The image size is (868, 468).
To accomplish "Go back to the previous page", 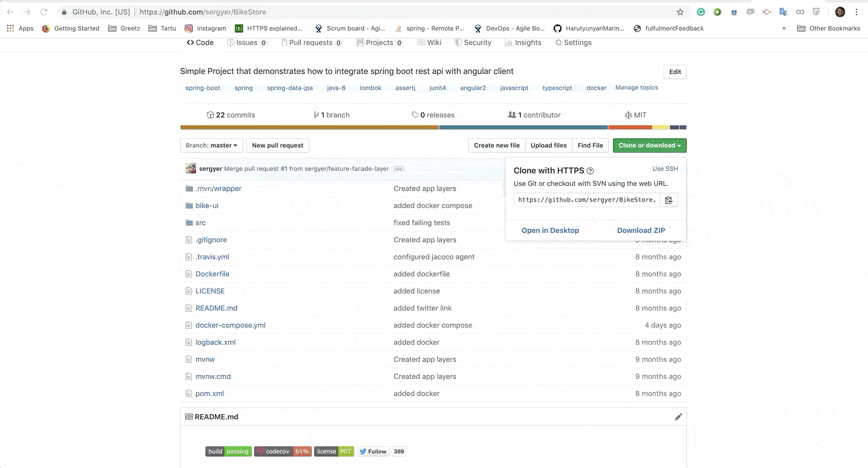I will click(10, 12).
